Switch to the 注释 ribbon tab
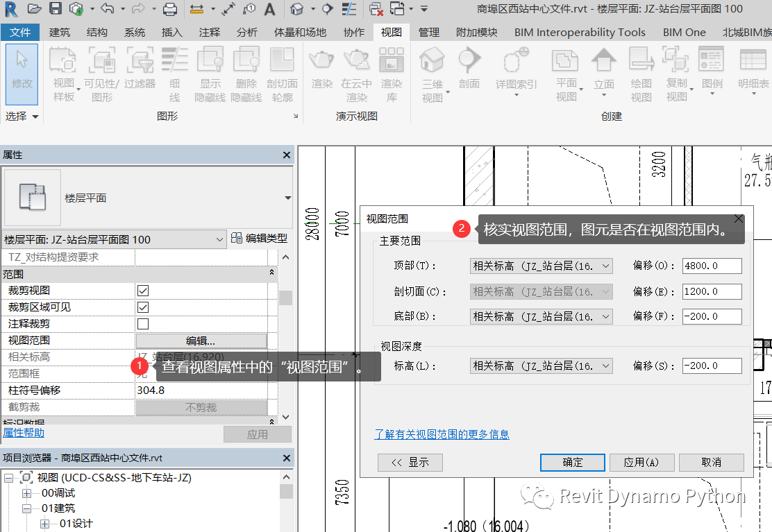The image size is (772, 532). (209, 33)
